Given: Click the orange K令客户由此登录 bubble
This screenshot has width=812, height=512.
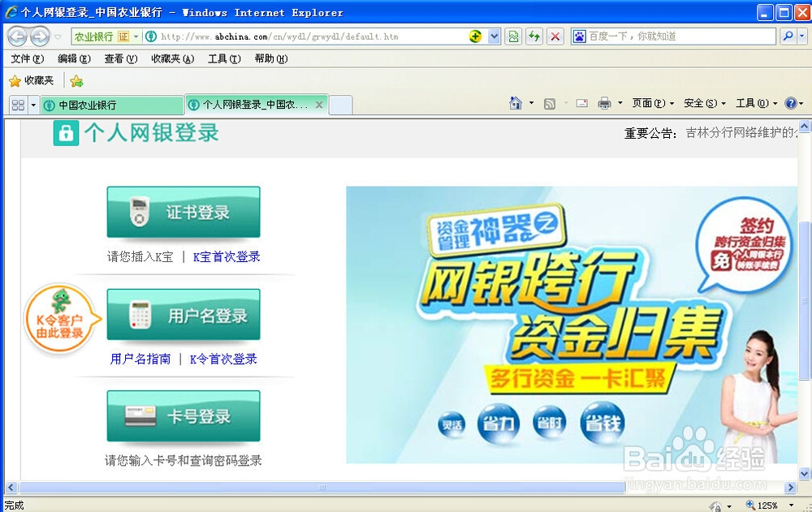Looking at the screenshot, I should click(x=62, y=319).
